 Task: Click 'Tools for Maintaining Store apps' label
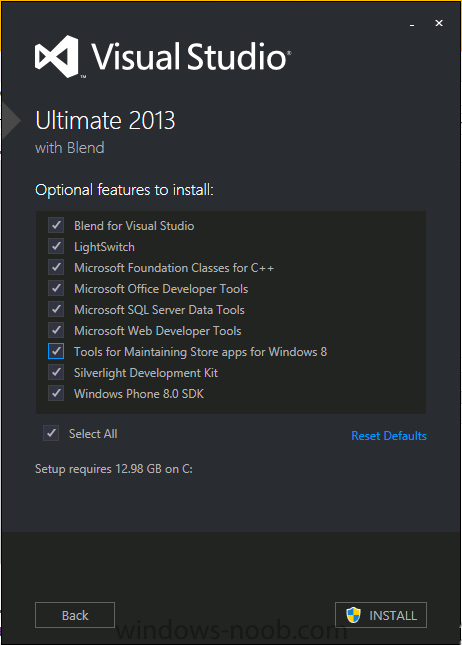click(x=201, y=352)
